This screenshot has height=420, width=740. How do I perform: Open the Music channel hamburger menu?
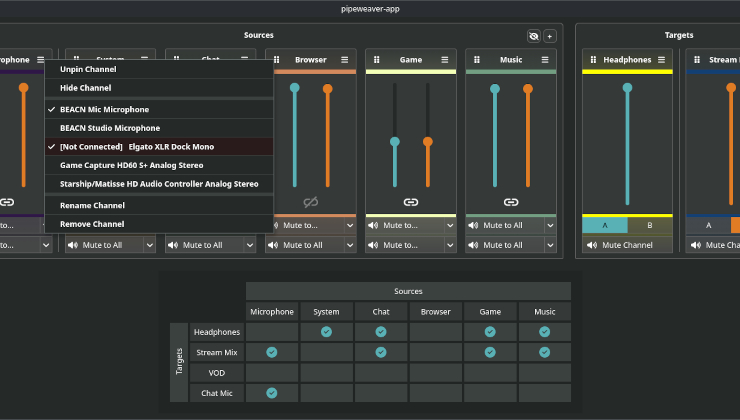[545, 60]
